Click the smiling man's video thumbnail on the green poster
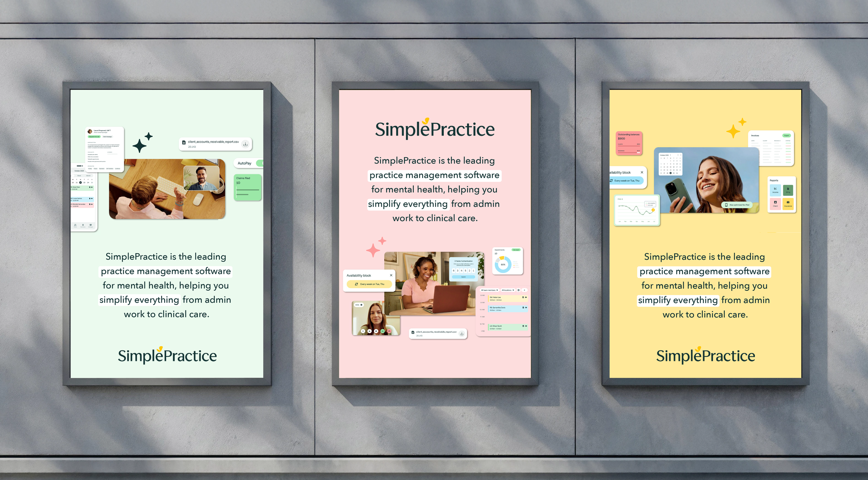The width and height of the screenshot is (868, 480). (201, 178)
